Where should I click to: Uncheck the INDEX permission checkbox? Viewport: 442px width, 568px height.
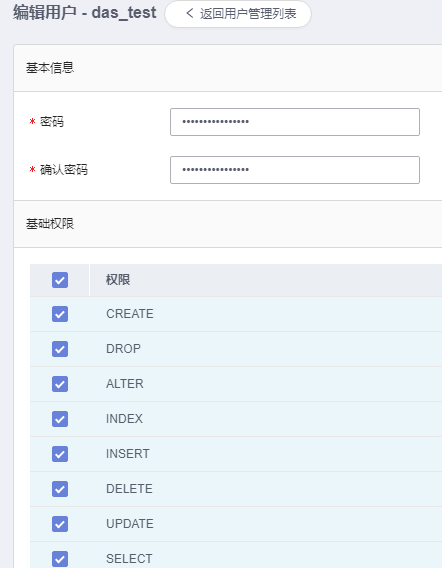(60, 419)
